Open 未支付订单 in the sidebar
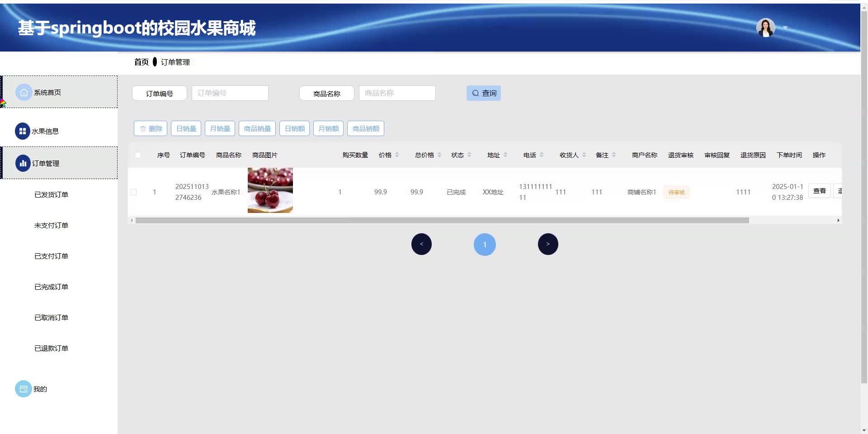 click(x=51, y=225)
